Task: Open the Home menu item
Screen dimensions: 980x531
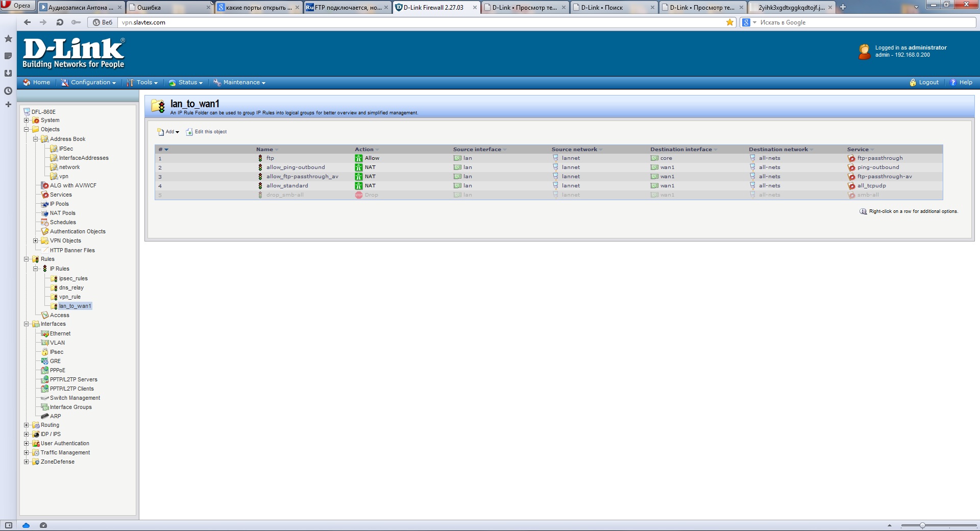Action: pyautogui.click(x=37, y=82)
